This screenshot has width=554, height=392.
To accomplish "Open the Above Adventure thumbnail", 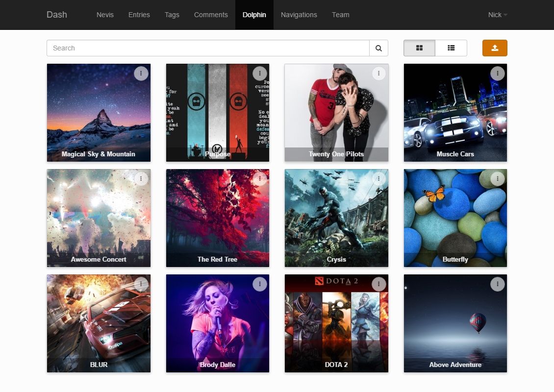I will pyautogui.click(x=455, y=323).
